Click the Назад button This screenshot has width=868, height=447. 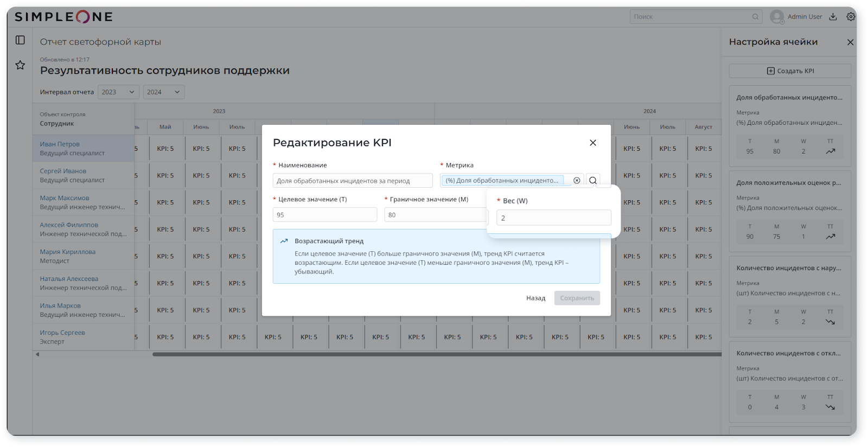(535, 298)
